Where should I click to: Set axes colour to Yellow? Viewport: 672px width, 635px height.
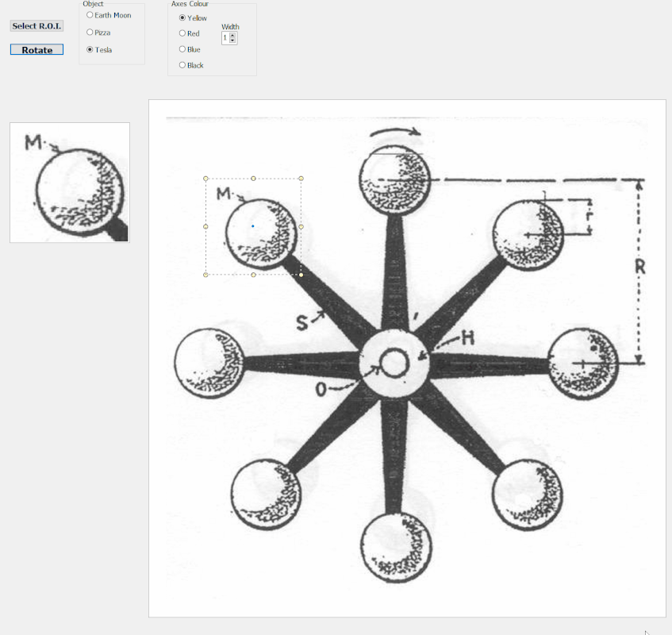point(182,17)
